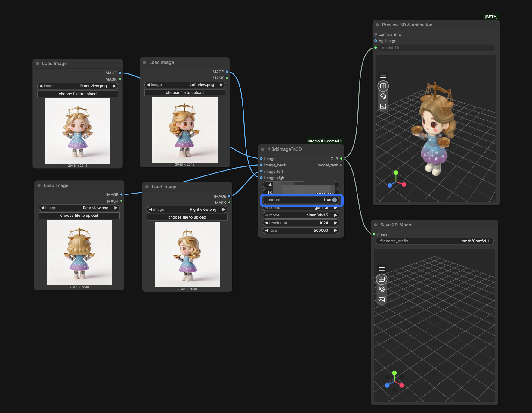This screenshot has height=413, width=532.
Task: Toggle the texture switch in hi3d:ImageTo3D
Action: [334, 200]
